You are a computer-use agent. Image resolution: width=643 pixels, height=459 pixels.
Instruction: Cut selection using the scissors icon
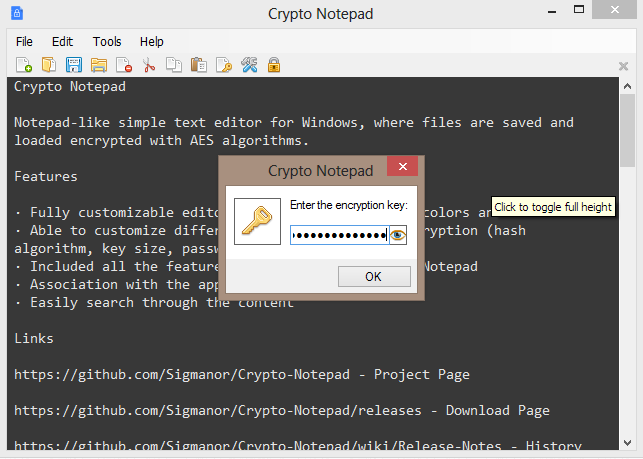149,65
